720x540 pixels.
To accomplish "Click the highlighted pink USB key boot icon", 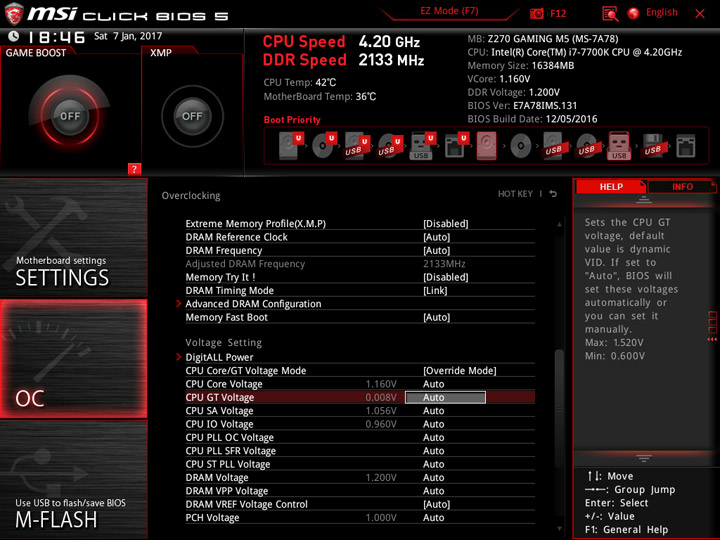I will 619,146.
